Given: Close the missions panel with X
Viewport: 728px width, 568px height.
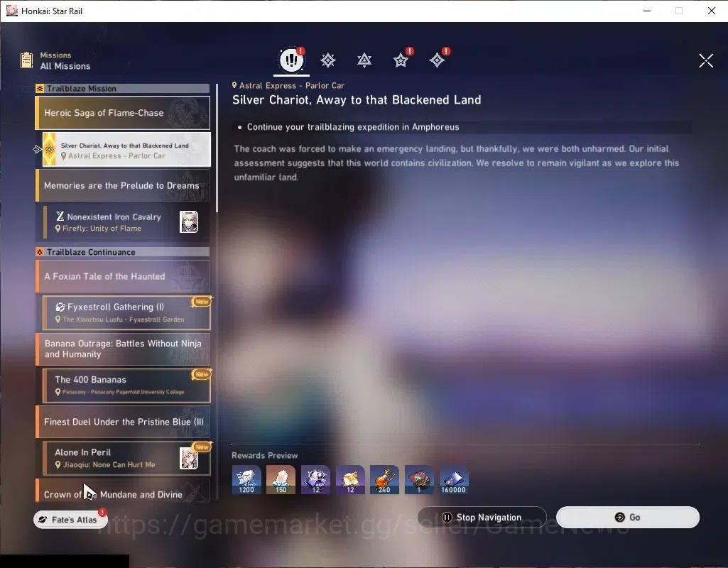Looking at the screenshot, I should click(x=706, y=60).
